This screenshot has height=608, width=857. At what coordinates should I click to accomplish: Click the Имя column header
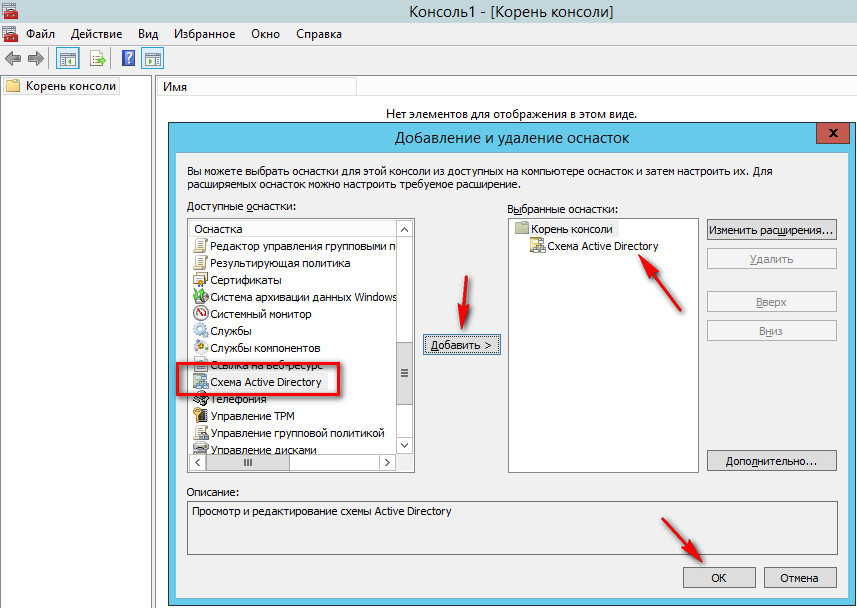point(257,86)
